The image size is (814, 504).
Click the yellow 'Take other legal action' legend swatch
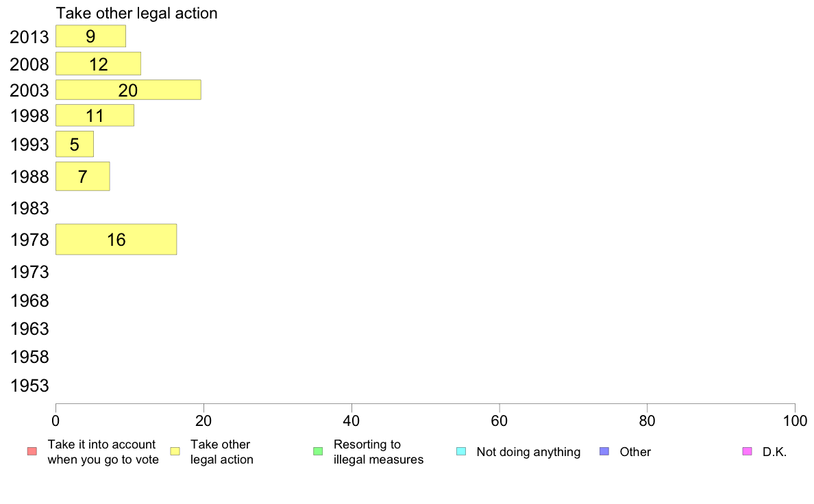(x=175, y=451)
